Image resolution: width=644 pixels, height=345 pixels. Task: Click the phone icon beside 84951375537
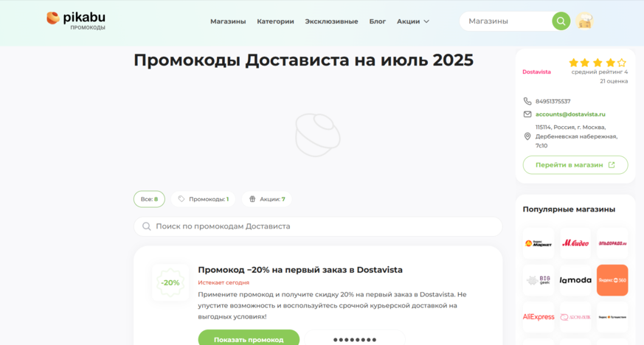[x=527, y=101]
